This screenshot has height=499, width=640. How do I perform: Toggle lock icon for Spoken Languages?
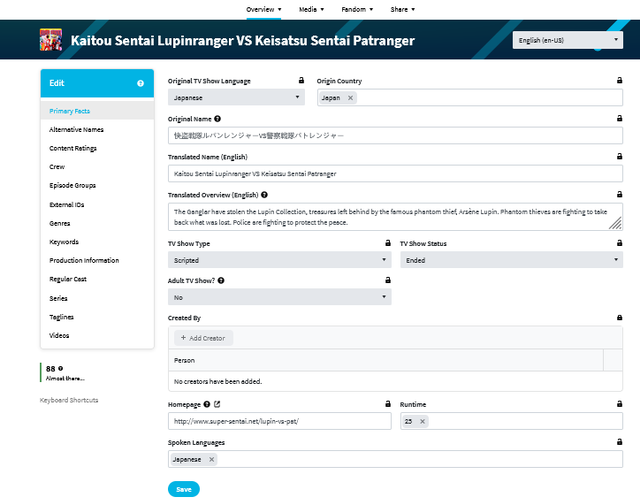[620, 442]
